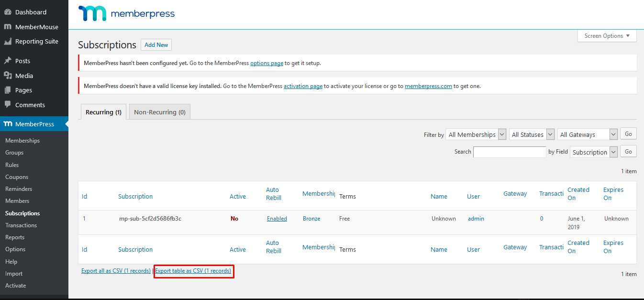Switch to the Non-Recurring tab
The width and height of the screenshot is (644, 300).
tap(160, 112)
